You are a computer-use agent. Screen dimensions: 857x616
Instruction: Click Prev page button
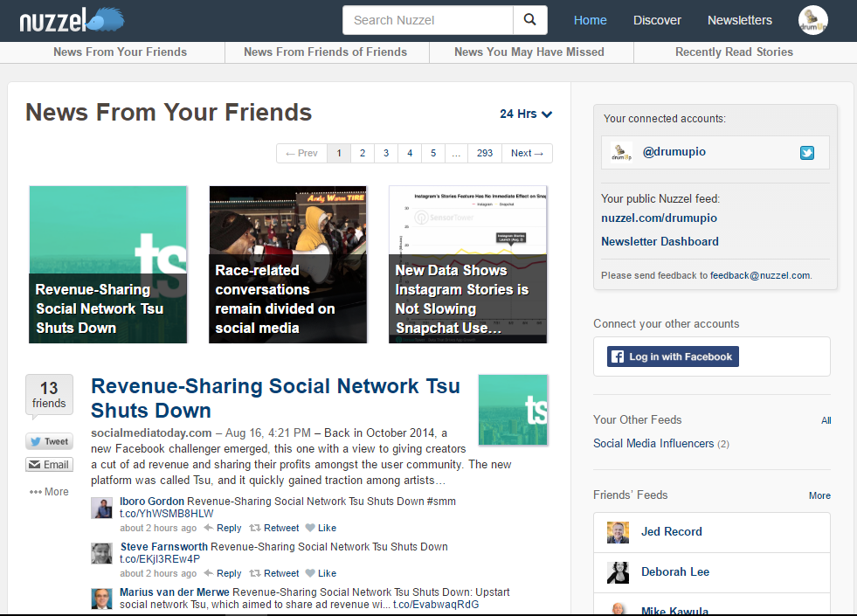coord(301,153)
